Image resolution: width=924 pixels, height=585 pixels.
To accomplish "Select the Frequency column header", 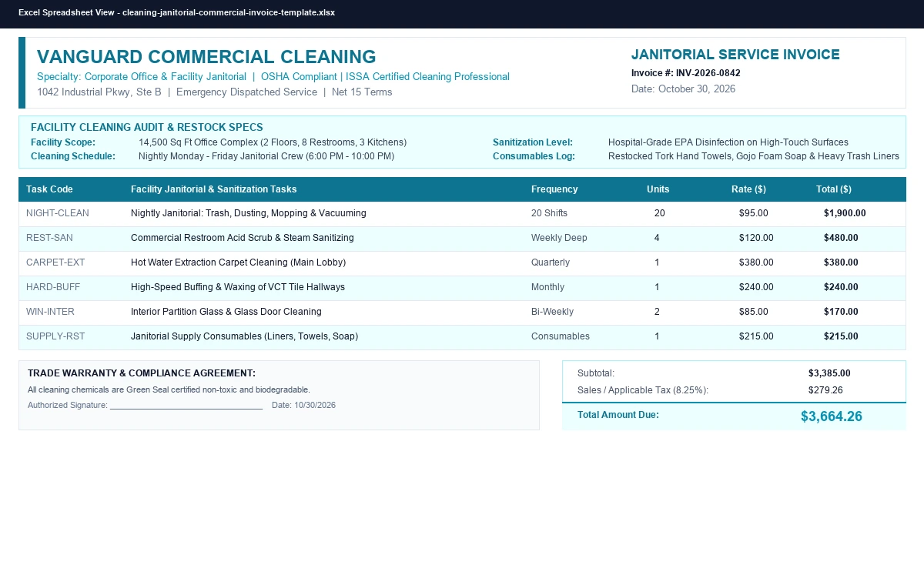I will 554,189.
